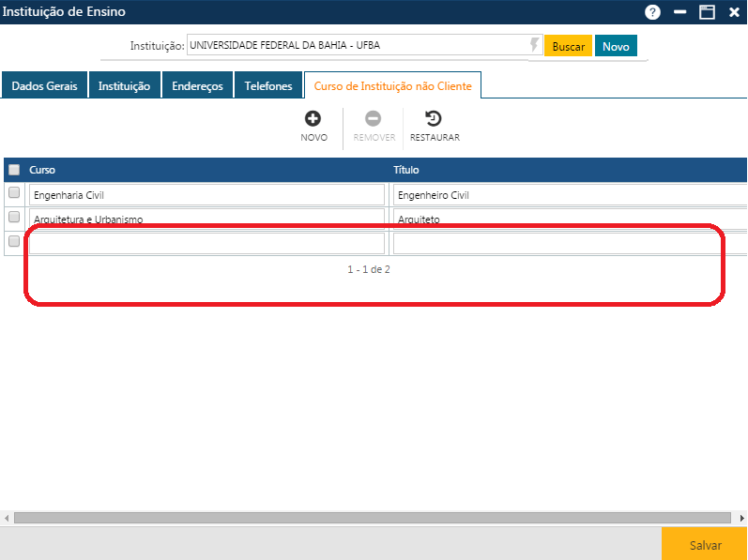This screenshot has height=560, width=748.
Task: Check the Engenharia Civil row checkbox
Action: [14, 192]
